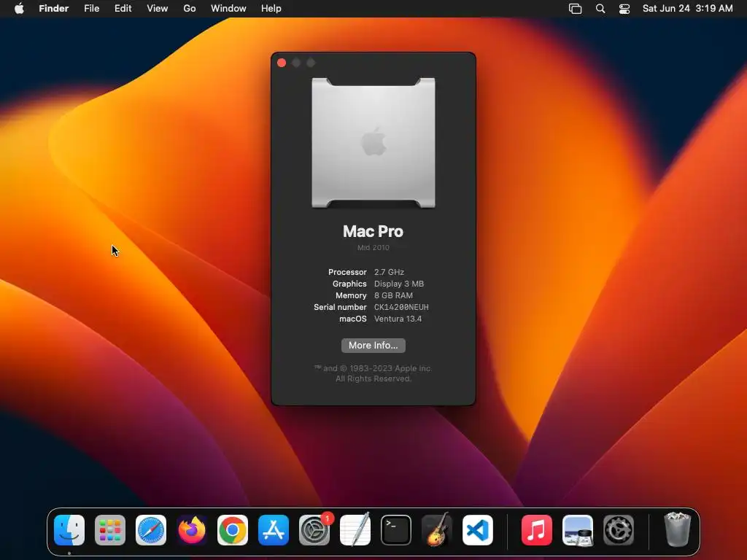Click the 8 GB RAM memory value
The image size is (747, 560).
[393, 295]
